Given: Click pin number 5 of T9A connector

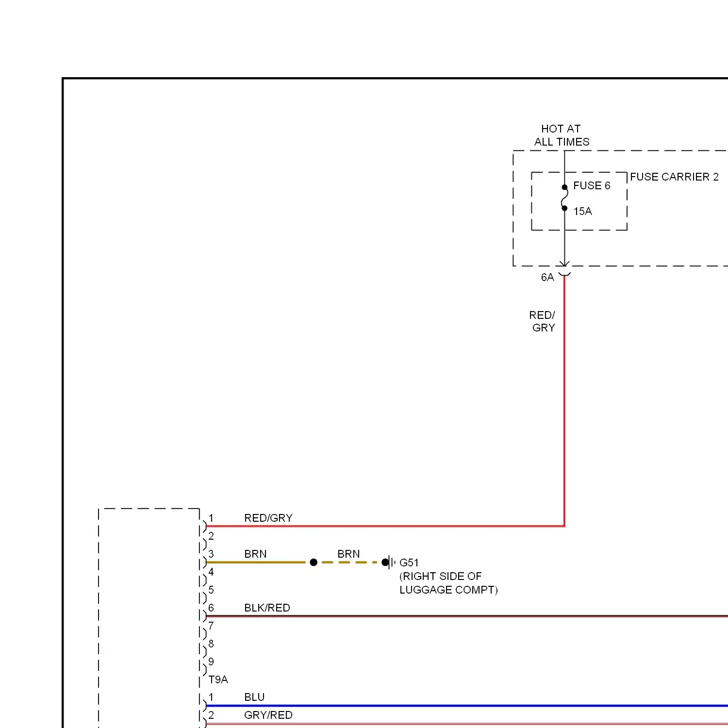Looking at the screenshot, I should [211, 590].
